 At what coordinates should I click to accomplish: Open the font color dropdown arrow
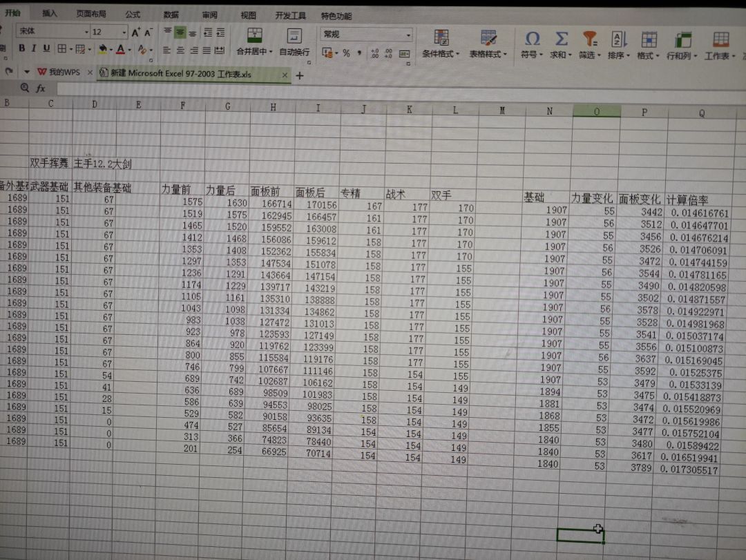(x=129, y=50)
